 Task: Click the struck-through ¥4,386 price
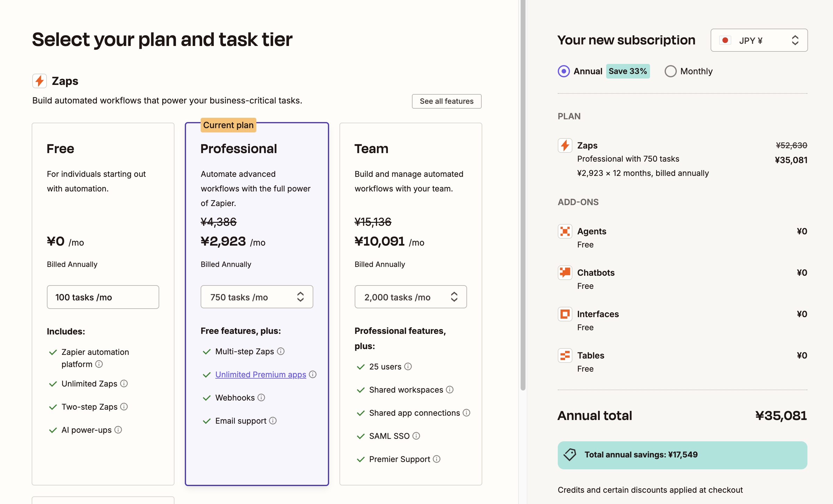[x=218, y=222]
